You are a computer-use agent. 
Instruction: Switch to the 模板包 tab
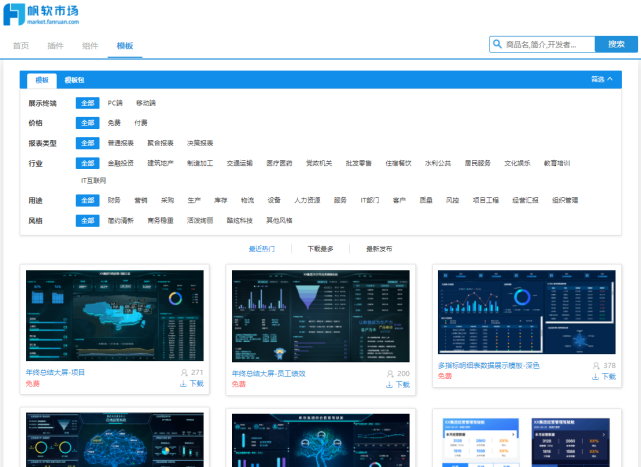[75, 79]
